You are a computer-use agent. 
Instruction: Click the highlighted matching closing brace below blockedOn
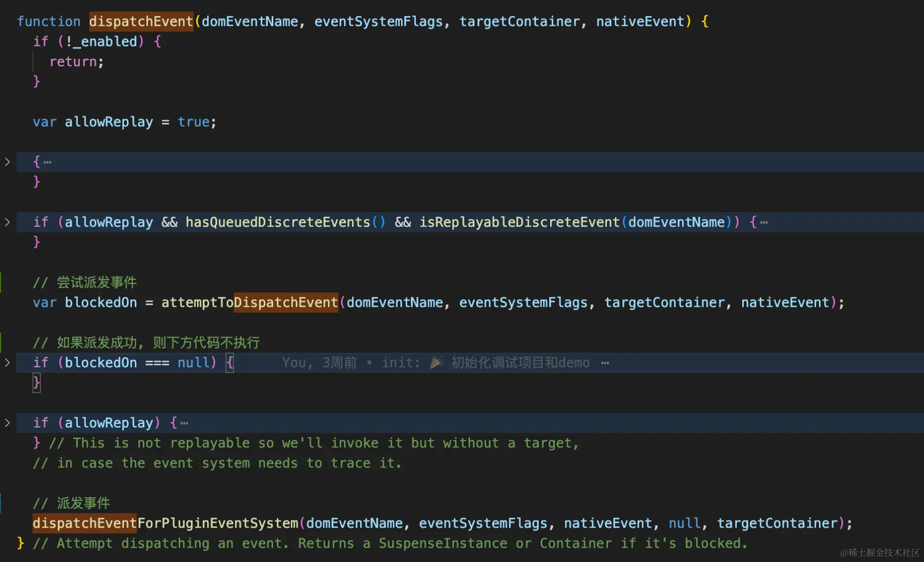(x=36, y=383)
